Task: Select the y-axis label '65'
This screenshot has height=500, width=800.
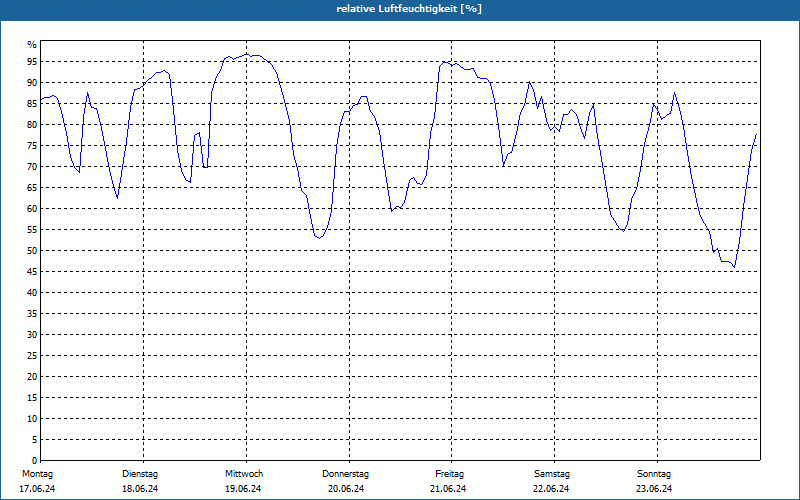Action: [32, 188]
